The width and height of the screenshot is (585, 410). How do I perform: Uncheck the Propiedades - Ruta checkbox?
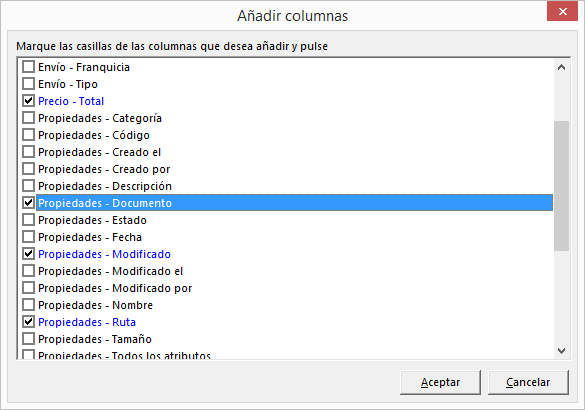coord(28,322)
